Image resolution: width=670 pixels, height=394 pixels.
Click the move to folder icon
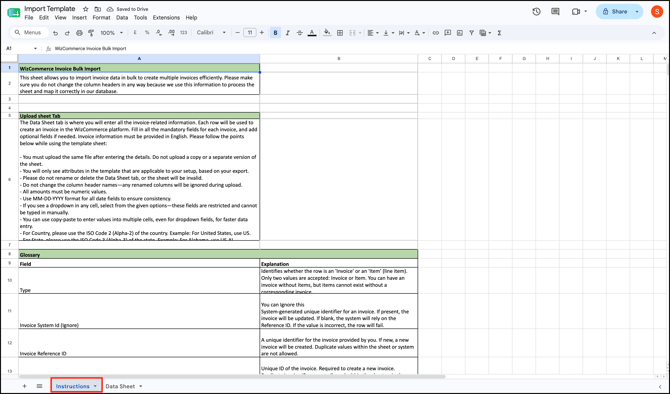pyautogui.click(x=98, y=9)
